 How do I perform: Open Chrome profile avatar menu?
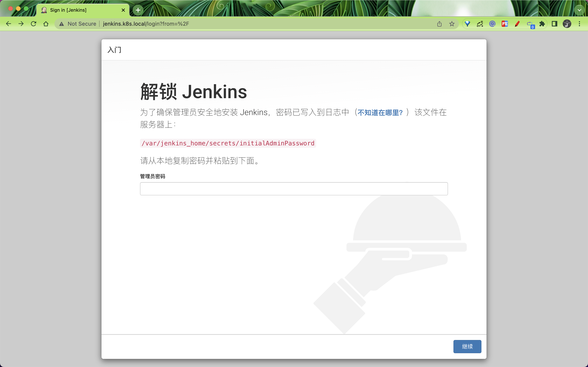[x=567, y=24]
